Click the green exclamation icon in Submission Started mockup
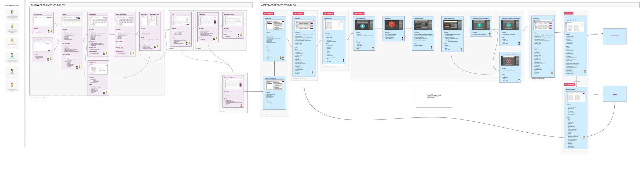Viewport: 644px width, 192px height. point(479,25)
